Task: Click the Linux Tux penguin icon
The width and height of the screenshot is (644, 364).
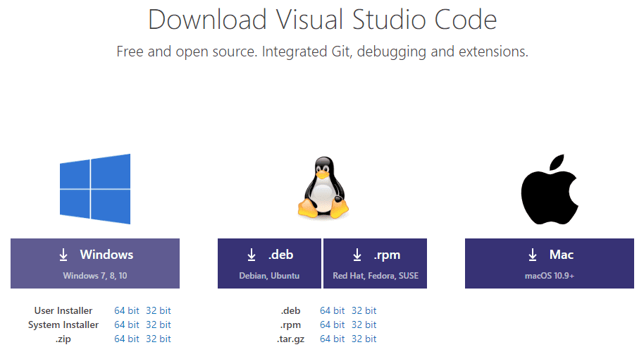Action: (323, 187)
